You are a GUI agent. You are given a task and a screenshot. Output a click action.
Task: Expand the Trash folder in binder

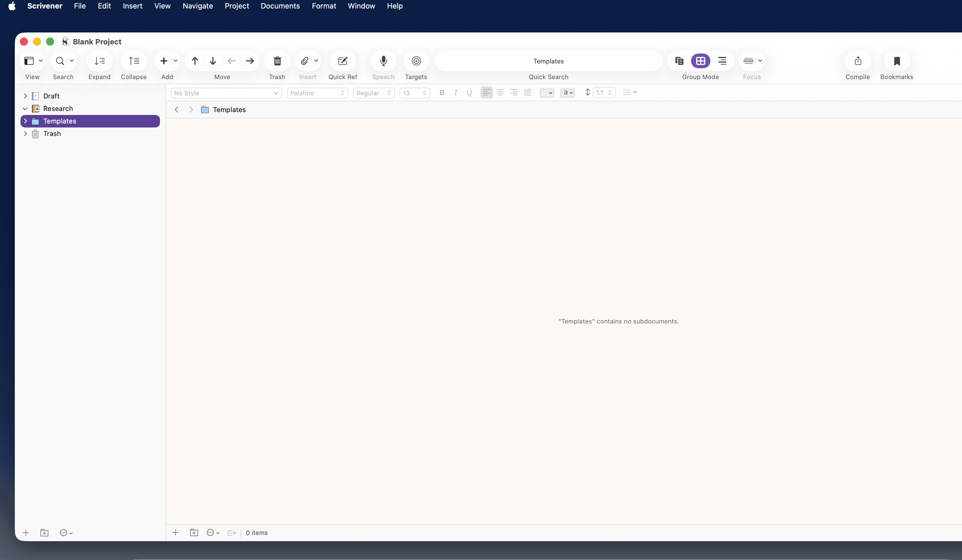click(25, 134)
